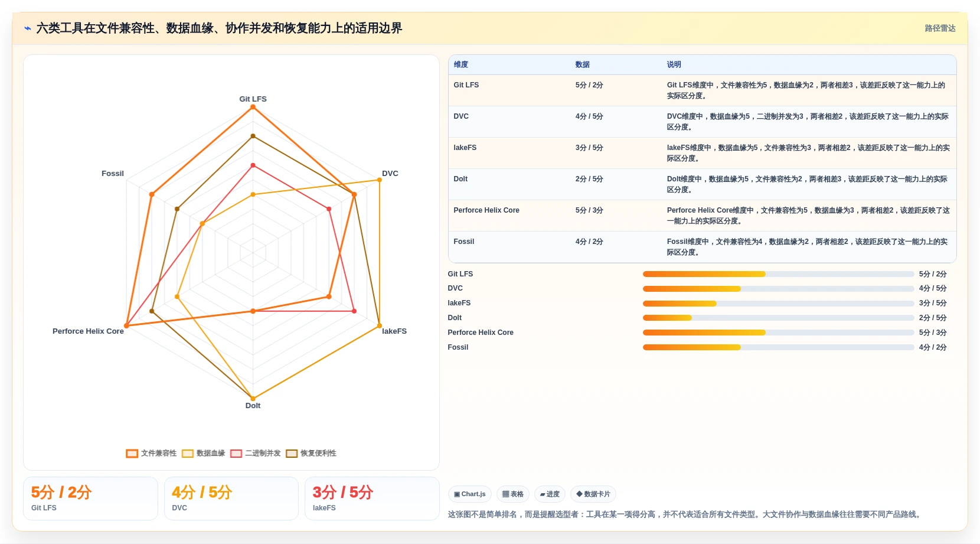The width and height of the screenshot is (980, 544).
Task: Select the lakeFS progress bar
Action: (x=778, y=304)
